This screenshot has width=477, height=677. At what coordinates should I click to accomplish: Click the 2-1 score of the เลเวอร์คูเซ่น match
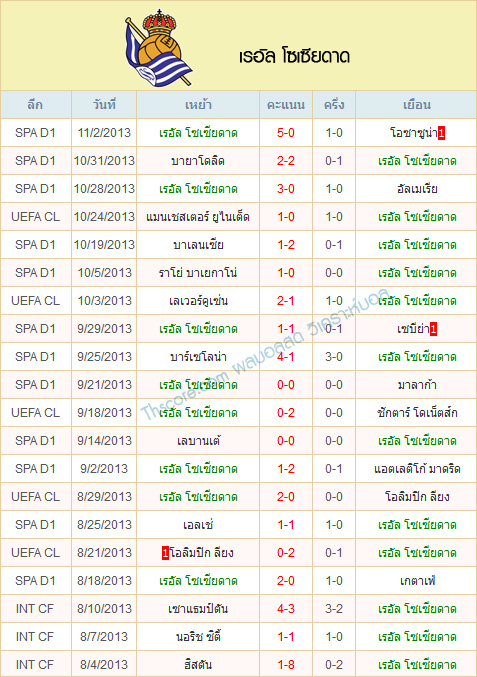[x=286, y=301]
